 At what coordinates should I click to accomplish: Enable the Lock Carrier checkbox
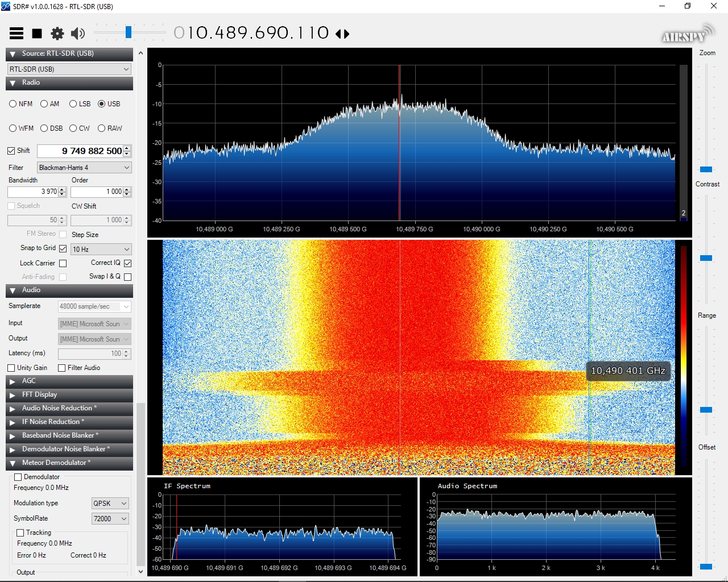(63, 264)
